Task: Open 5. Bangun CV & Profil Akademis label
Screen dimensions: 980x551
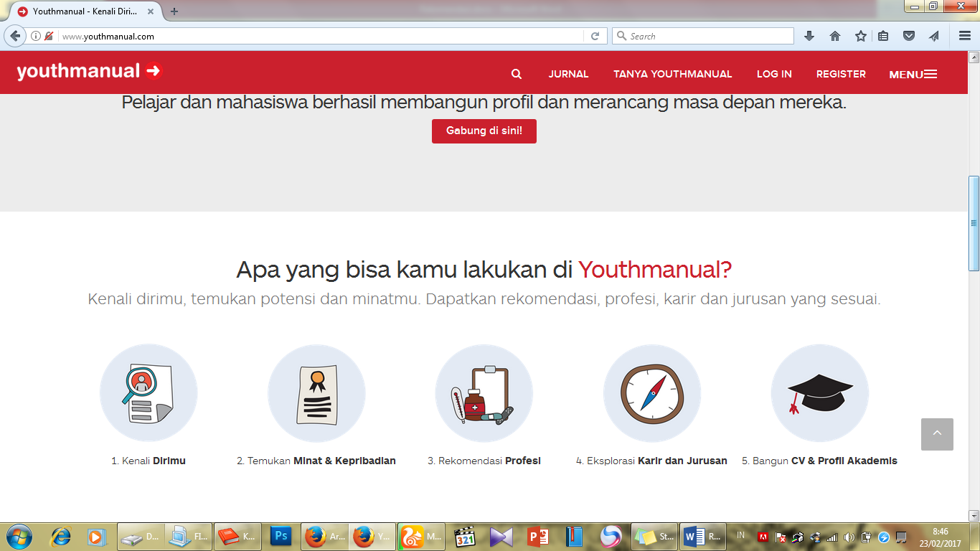Action: pyautogui.click(x=819, y=461)
